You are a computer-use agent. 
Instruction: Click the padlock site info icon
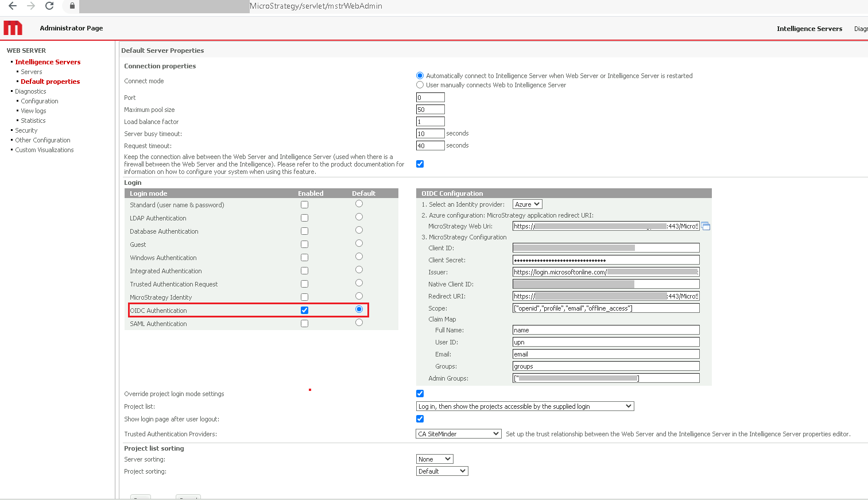click(x=72, y=6)
